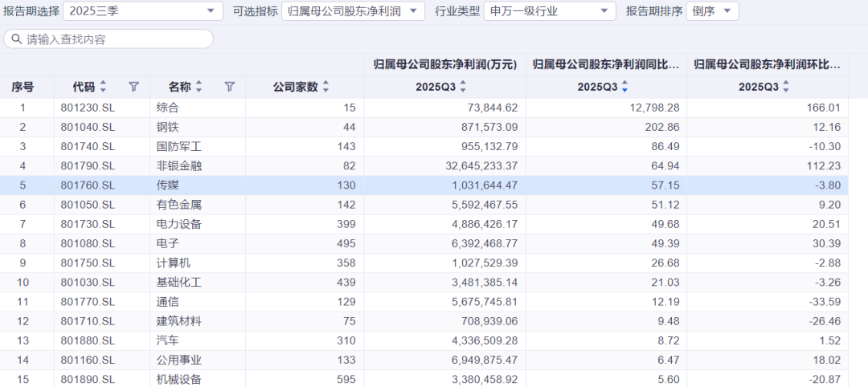
Task: Click code 801160.SL
Action: tap(88, 361)
